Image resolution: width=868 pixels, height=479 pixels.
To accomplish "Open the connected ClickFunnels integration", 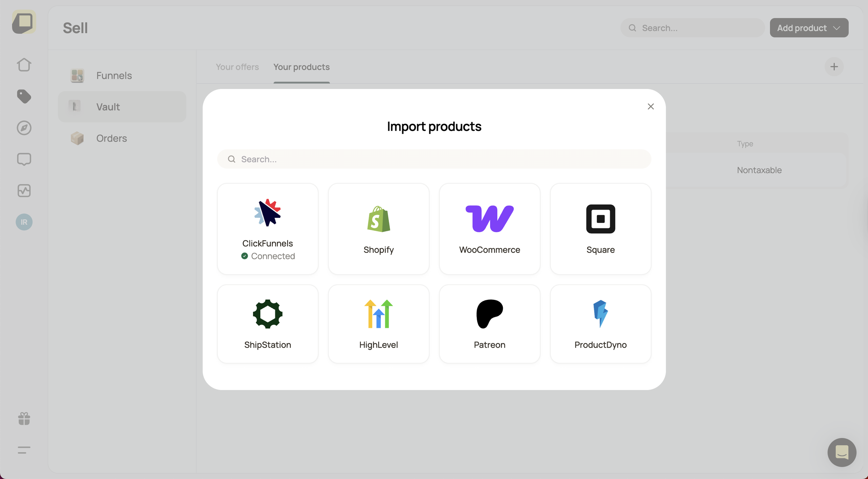I will pos(267,229).
